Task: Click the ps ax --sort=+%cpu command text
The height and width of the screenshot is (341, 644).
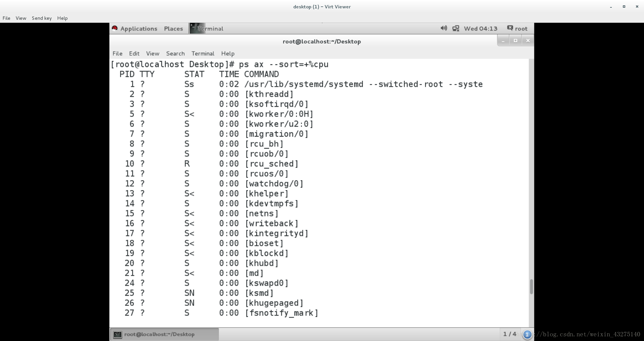Action: [x=284, y=64]
